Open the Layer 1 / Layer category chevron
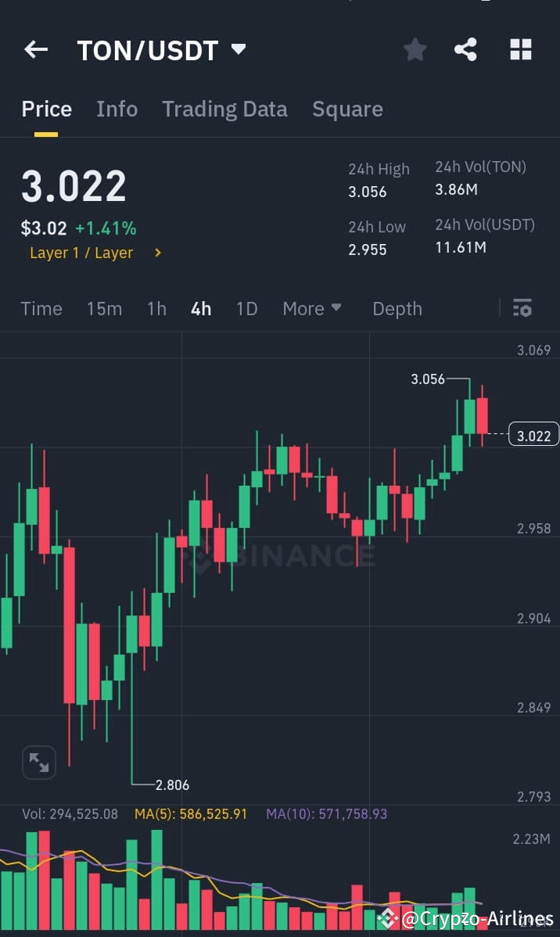 pyautogui.click(x=156, y=253)
